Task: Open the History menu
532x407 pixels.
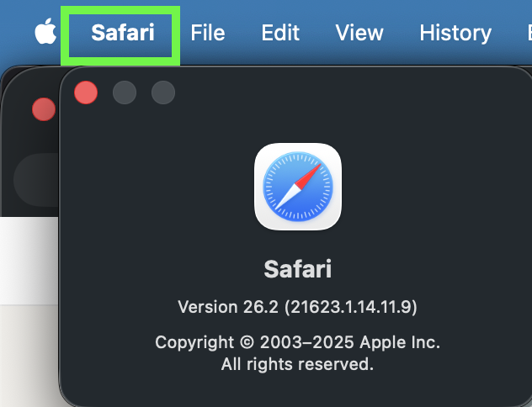Action: click(455, 34)
